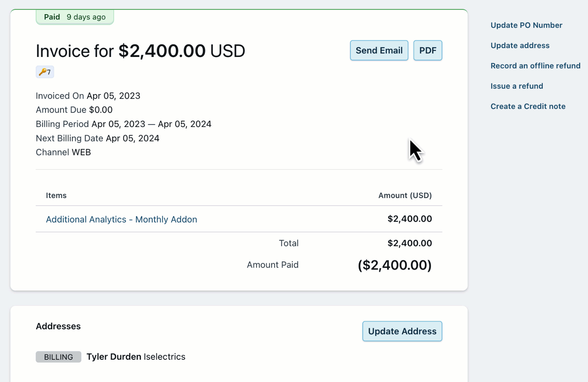Click the key icon badge showing 7
The image size is (588, 382).
tap(45, 72)
